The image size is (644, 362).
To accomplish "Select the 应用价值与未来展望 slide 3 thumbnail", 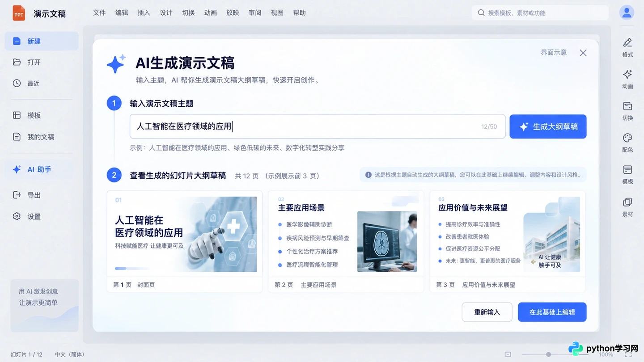I will [508, 241].
